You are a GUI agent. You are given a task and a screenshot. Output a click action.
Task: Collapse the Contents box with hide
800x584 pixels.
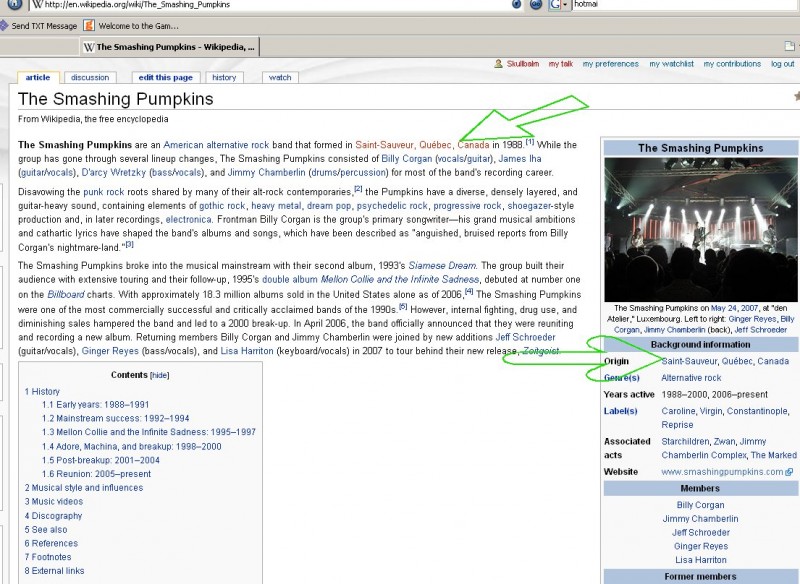(x=159, y=375)
